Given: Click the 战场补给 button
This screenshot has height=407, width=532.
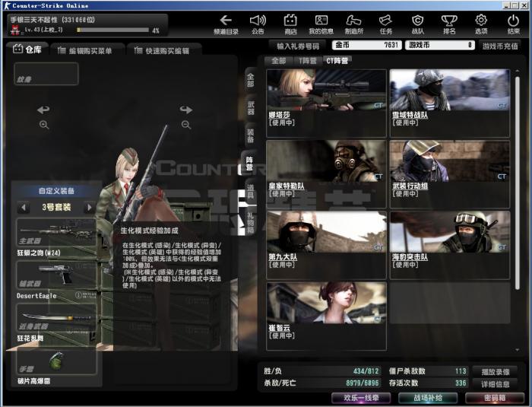Looking at the screenshot, I should click(428, 398).
